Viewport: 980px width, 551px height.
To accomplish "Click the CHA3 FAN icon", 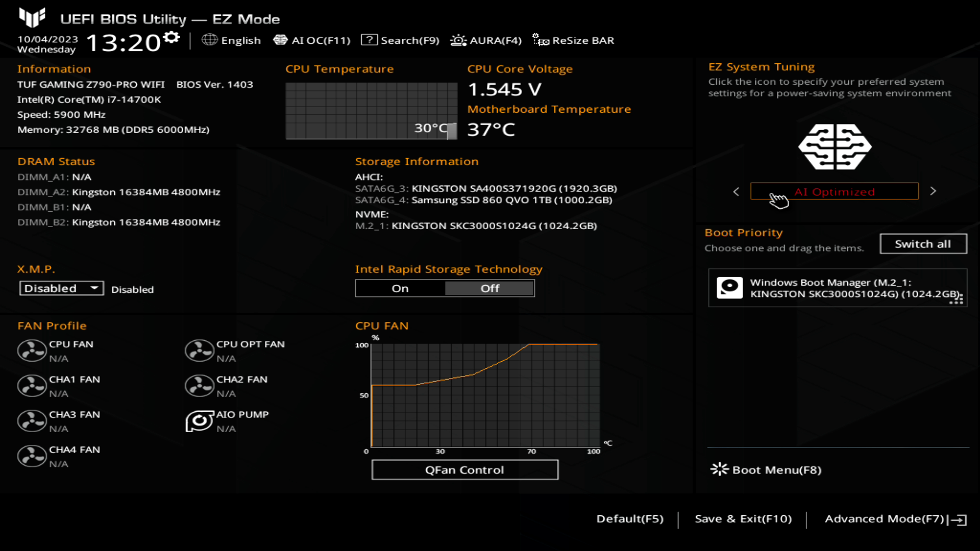I will pos(32,421).
